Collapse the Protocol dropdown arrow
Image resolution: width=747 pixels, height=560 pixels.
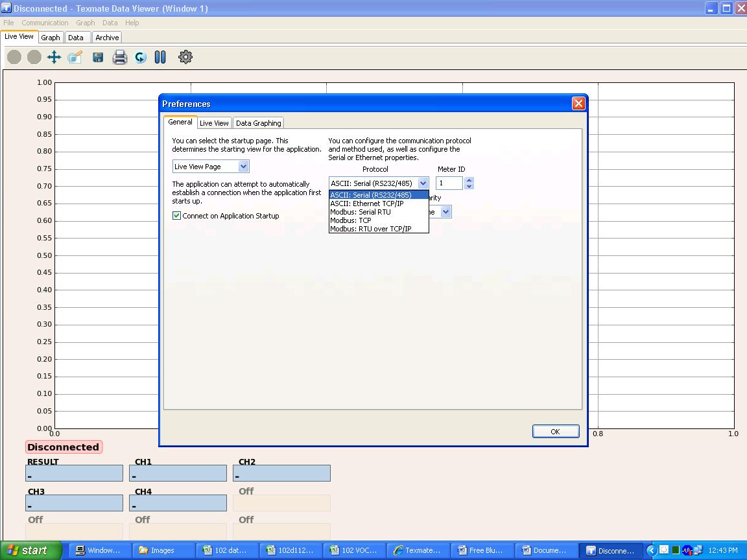pyautogui.click(x=423, y=183)
